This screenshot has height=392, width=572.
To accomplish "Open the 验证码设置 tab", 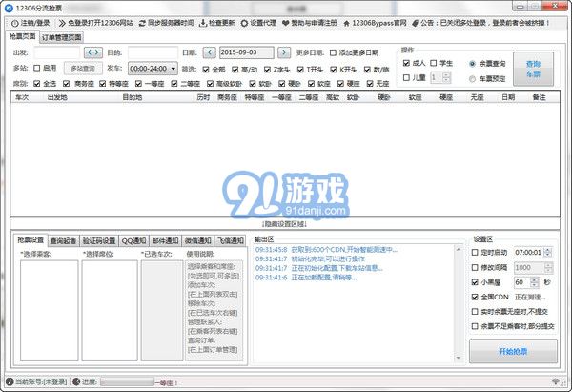I will 99,241.
